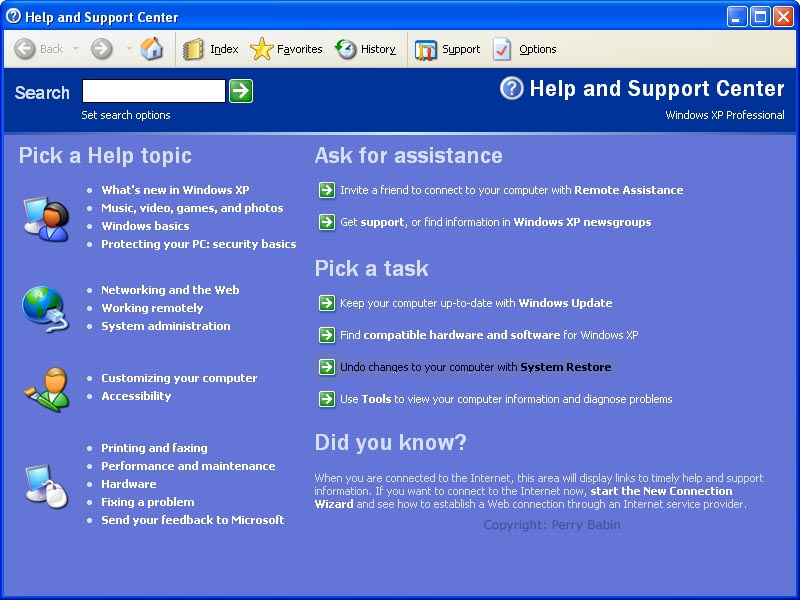The image size is (800, 600).
Task: Click green arrow beside System Restore
Action: pos(327,367)
